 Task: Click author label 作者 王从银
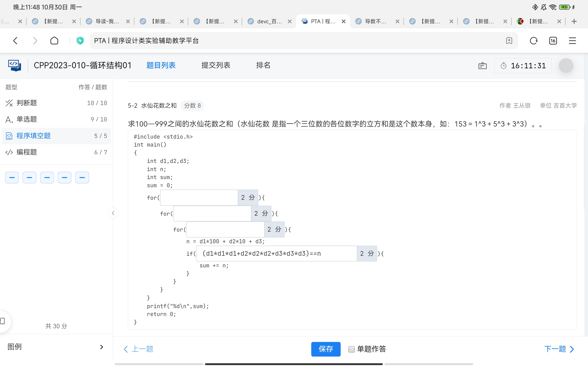(515, 105)
